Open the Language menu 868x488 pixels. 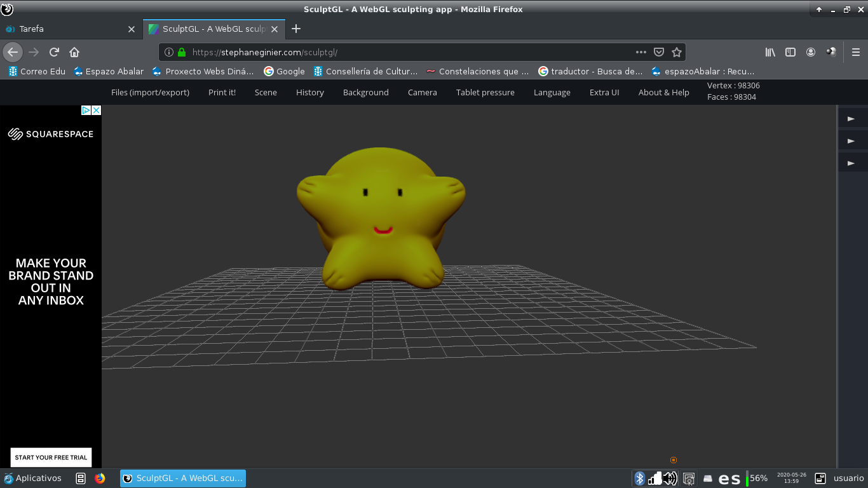[552, 92]
